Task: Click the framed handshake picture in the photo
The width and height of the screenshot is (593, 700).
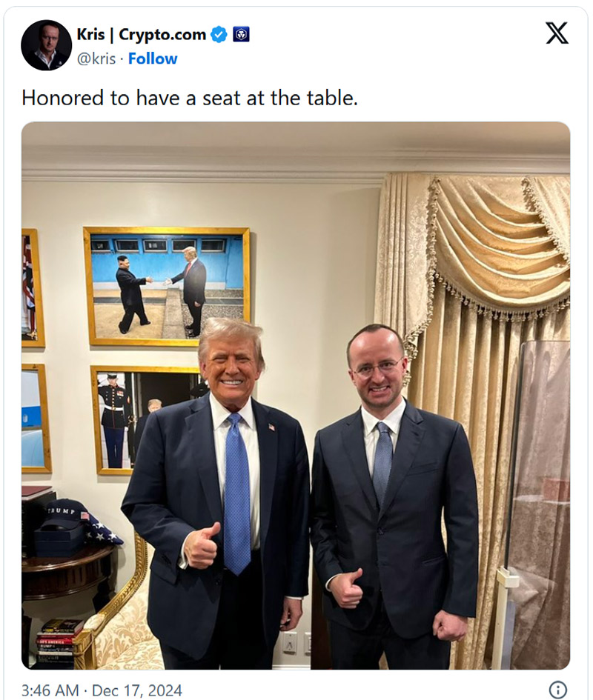Action: 167,287
